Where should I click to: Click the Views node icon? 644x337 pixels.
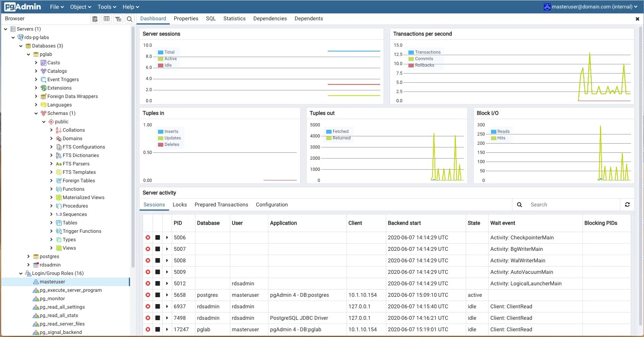tap(59, 248)
